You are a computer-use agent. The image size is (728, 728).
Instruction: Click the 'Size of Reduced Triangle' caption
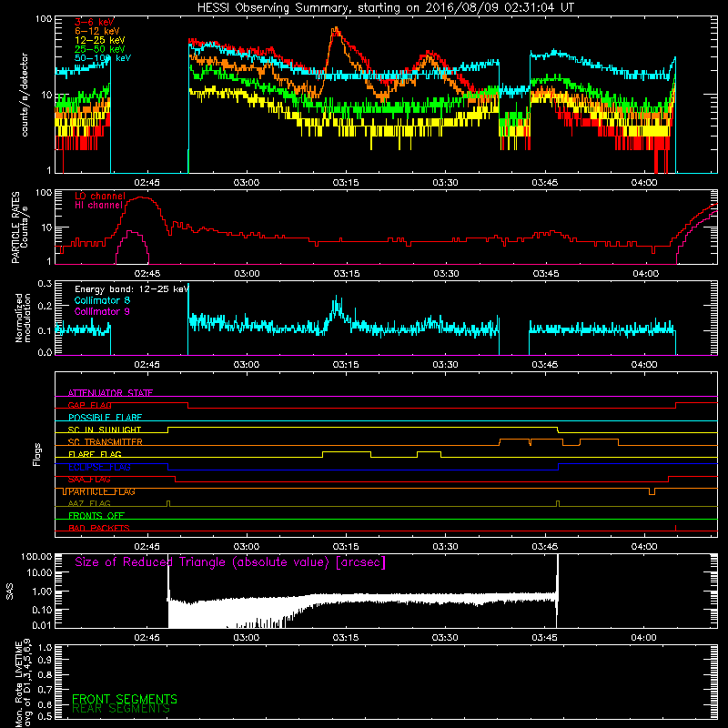pos(230,562)
